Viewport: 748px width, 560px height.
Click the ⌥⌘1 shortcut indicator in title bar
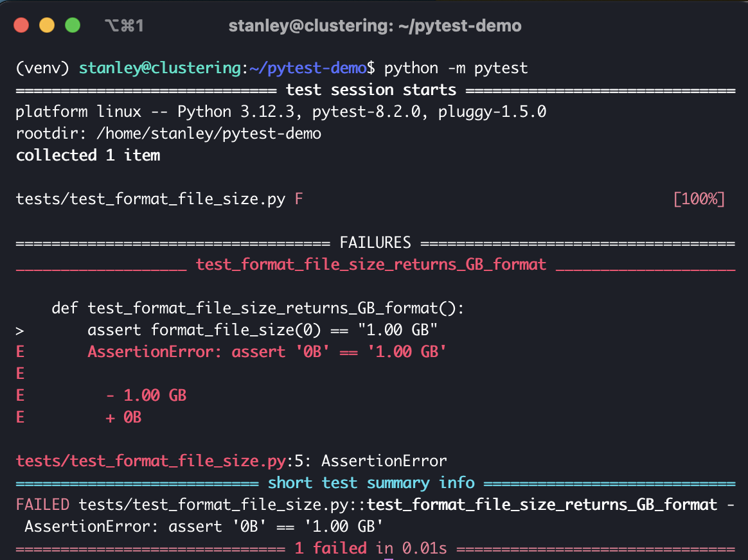coord(123,26)
